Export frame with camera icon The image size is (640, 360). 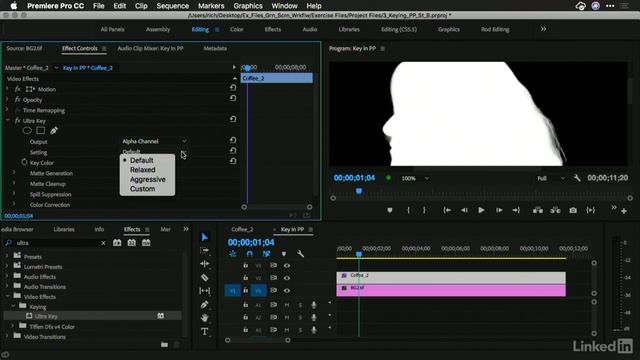(x=573, y=210)
